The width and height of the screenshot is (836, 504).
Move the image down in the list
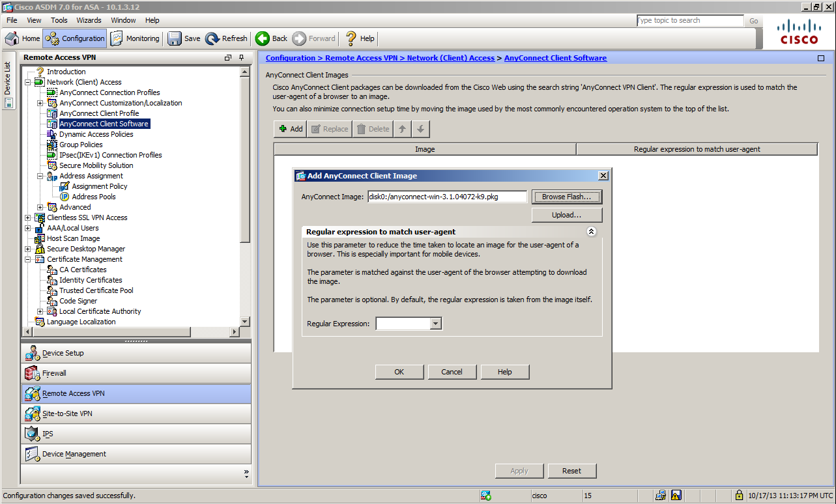pyautogui.click(x=420, y=129)
